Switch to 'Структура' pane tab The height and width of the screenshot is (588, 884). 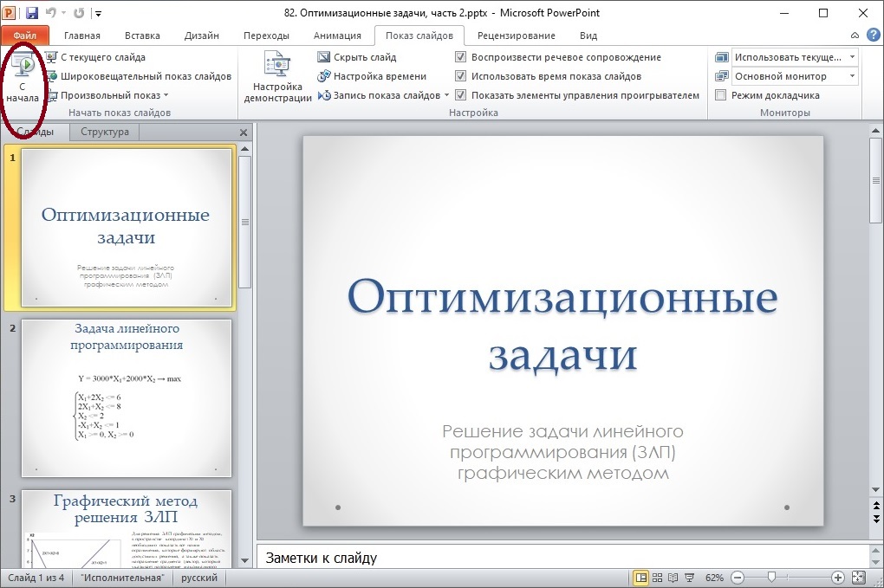pos(104,132)
